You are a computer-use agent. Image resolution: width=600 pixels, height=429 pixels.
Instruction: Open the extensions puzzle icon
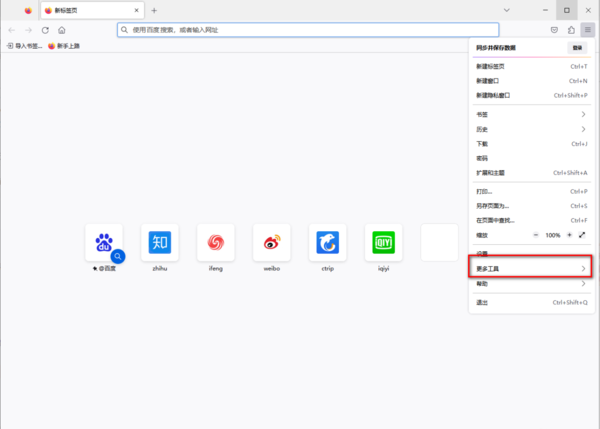coord(571,30)
